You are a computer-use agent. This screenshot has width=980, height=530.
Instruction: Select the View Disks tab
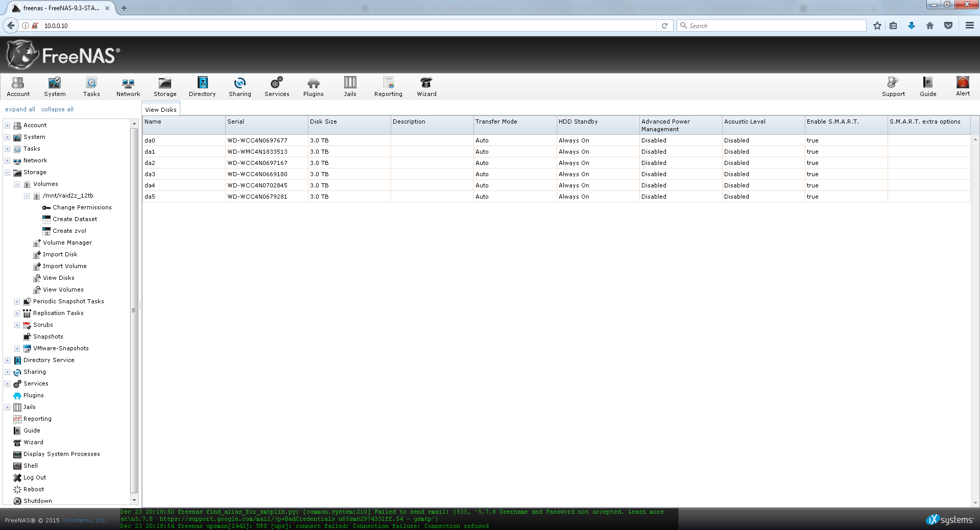pos(161,109)
